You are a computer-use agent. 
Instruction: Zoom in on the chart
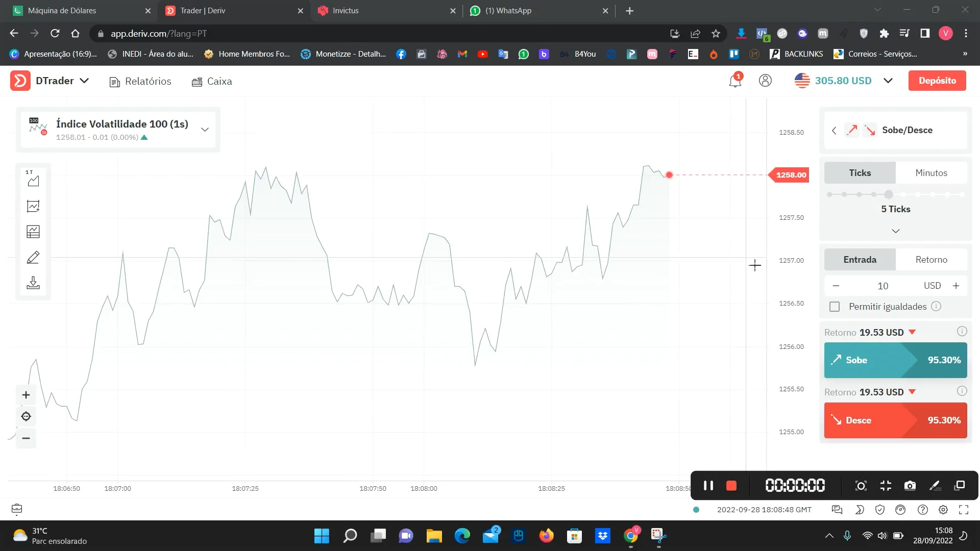[x=26, y=395]
